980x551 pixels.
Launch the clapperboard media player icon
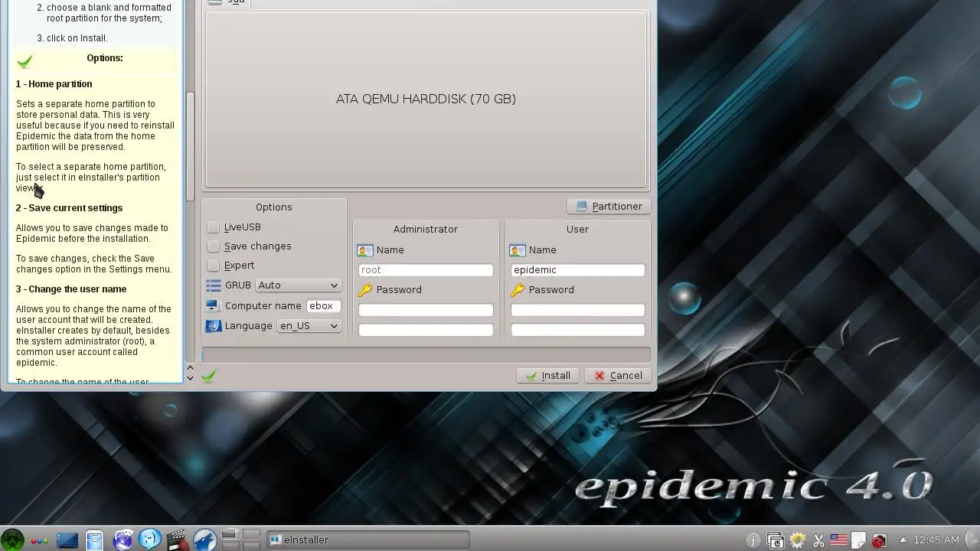pos(177,540)
